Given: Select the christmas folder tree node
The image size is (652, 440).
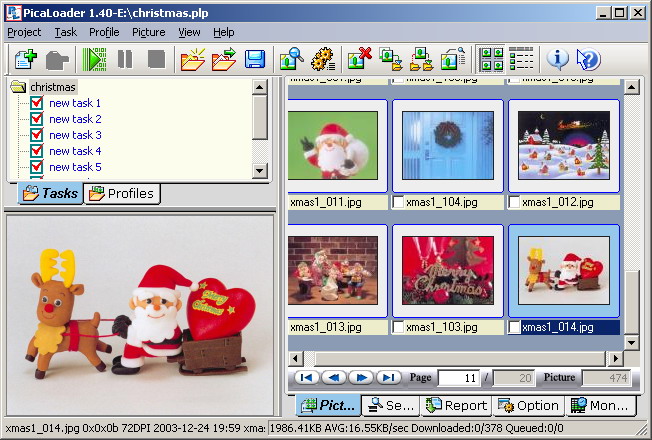Looking at the screenshot, I should click(x=52, y=87).
